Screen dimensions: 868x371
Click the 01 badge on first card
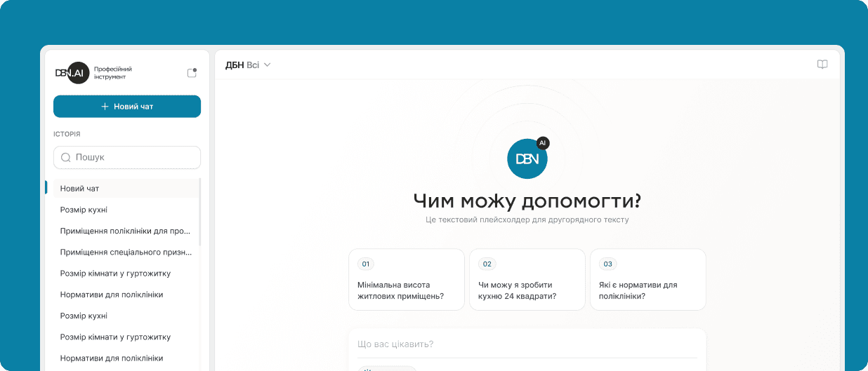click(x=366, y=264)
